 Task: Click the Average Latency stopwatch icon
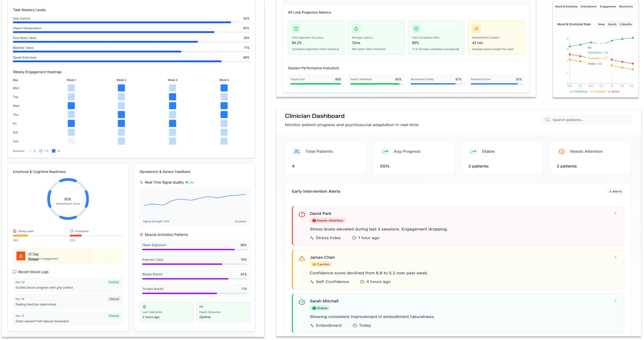[356, 28]
